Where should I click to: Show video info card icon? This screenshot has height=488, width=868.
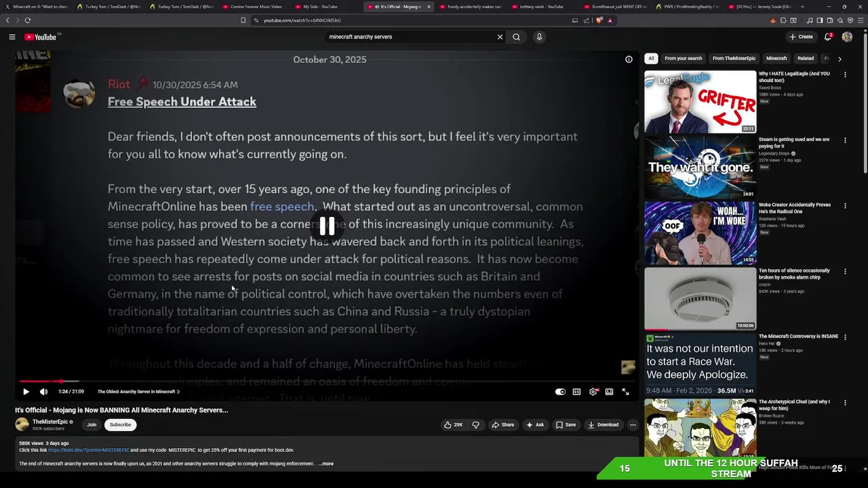coord(629,60)
